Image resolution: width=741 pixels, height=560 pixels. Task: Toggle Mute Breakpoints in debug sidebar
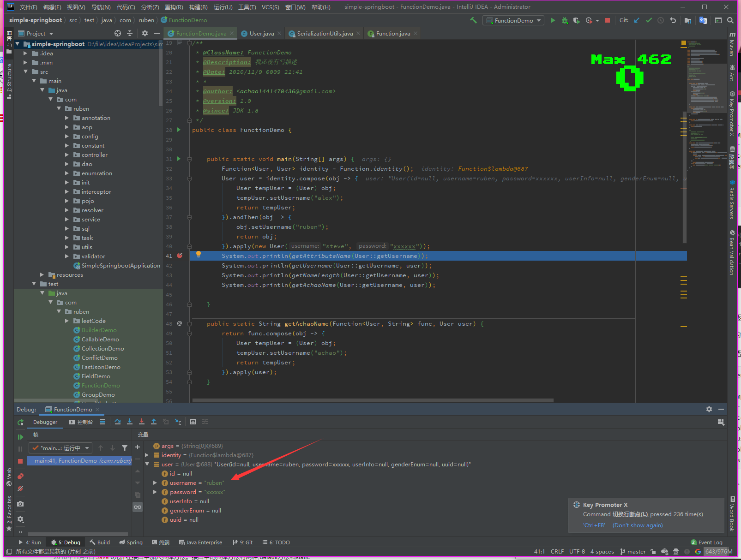pos(20,488)
